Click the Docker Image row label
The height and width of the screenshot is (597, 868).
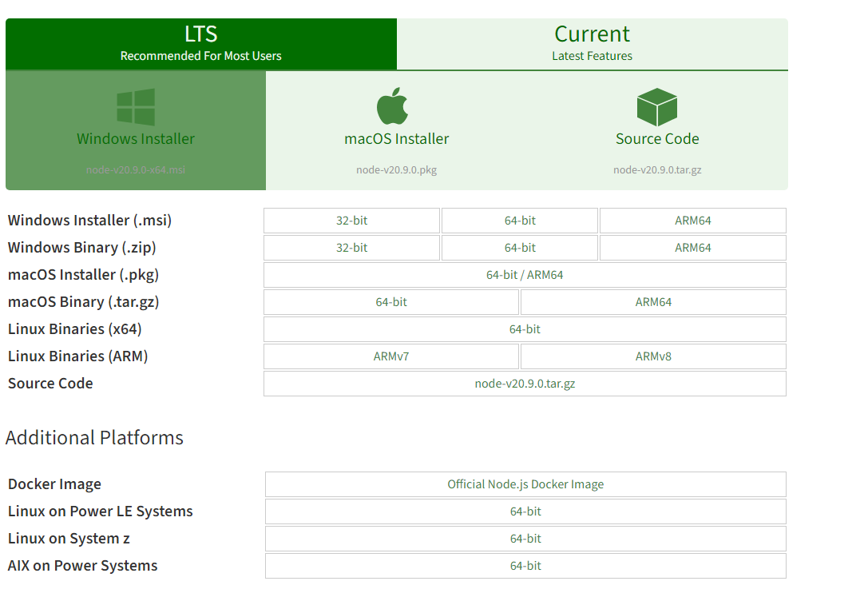click(54, 484)
